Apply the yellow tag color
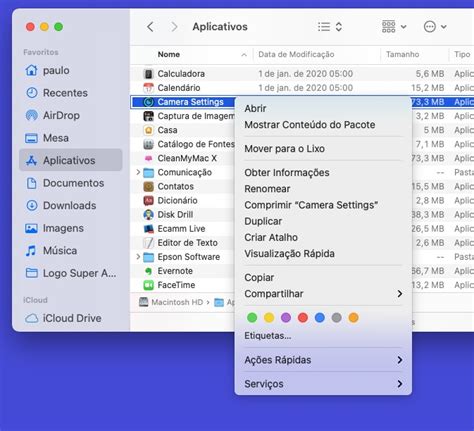 (x=269, y=318)
